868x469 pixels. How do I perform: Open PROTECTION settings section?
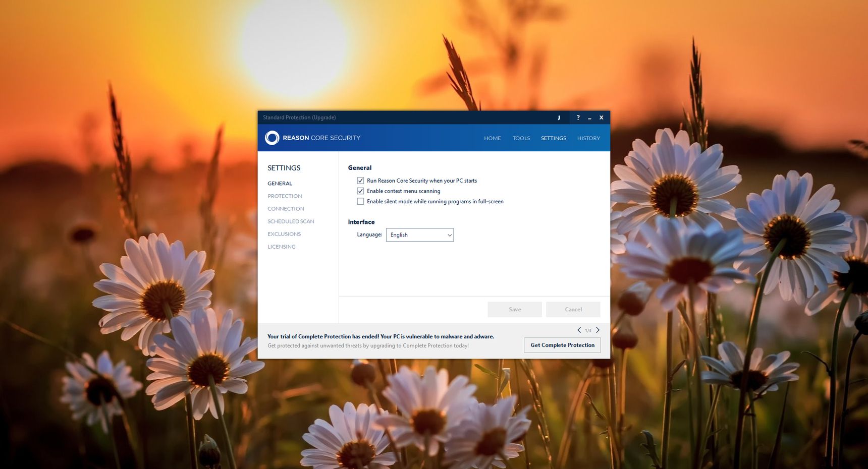click(x=285, y=196)
